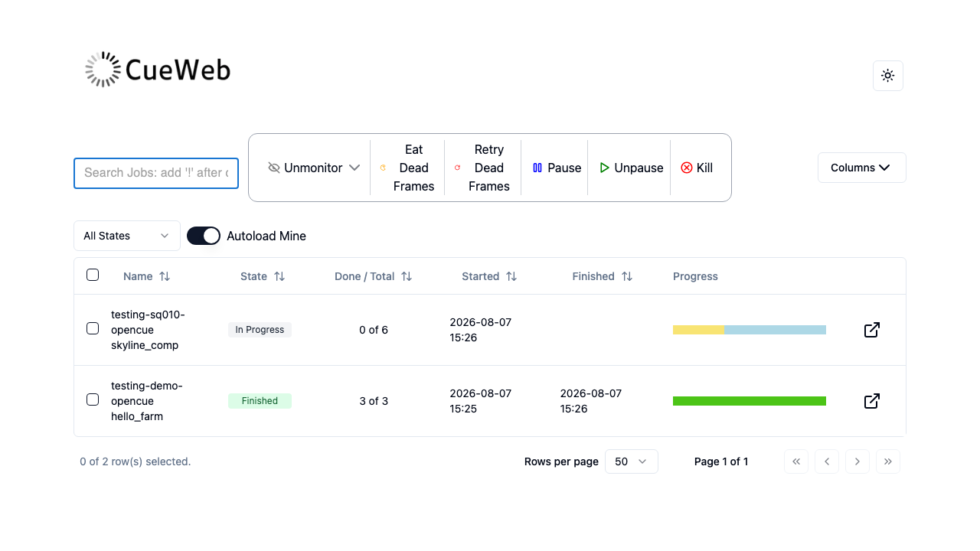
Task: Kill selected jobs
Action: point(697,168)
